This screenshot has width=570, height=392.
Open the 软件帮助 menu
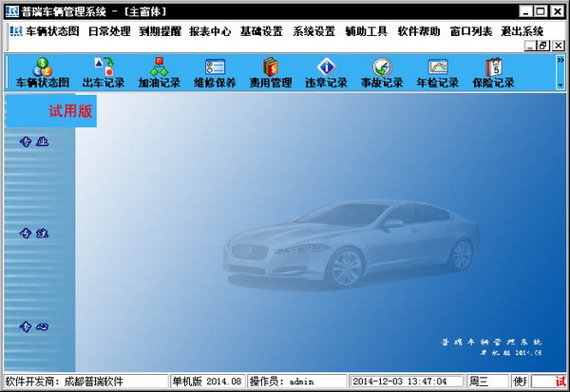pos(417,31)
